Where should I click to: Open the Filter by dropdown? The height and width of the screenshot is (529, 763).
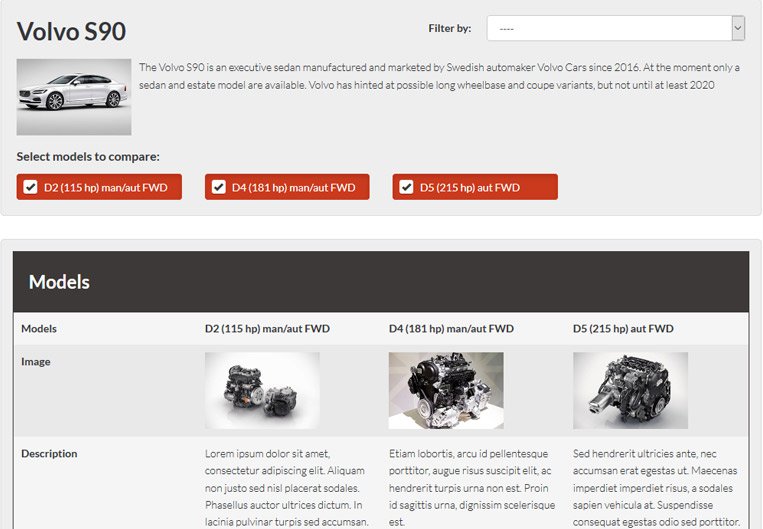tap(616, 28)
